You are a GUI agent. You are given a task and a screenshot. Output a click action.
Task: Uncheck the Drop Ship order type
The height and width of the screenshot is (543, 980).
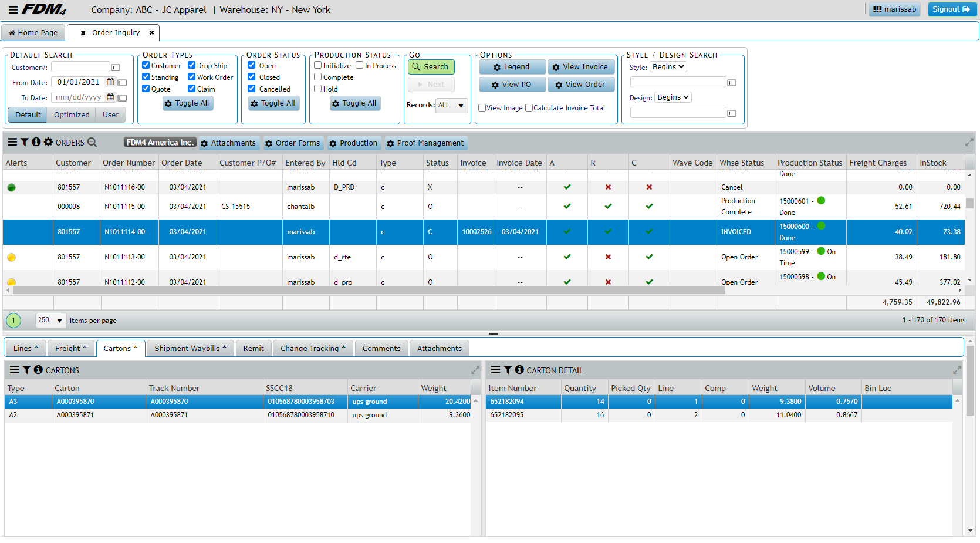pos(192,65)
